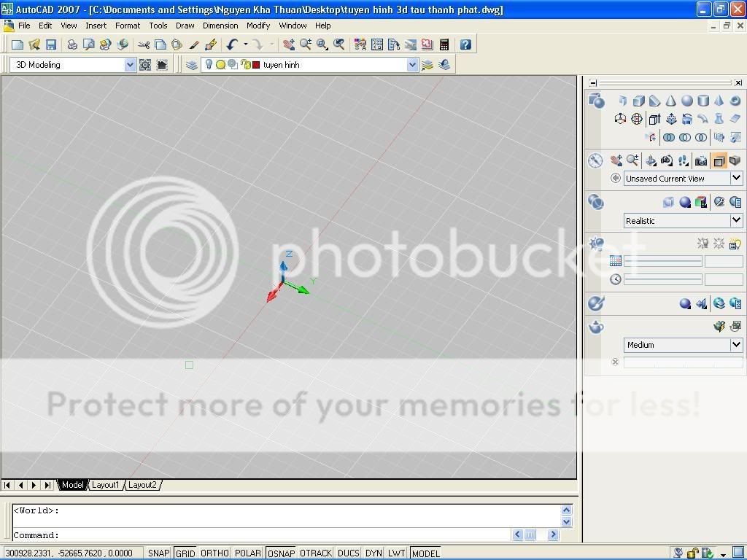Undo the last action with the arrow icon
This screenshot has width=747, height=560.
pyautogui.click(x=233, y=44)
